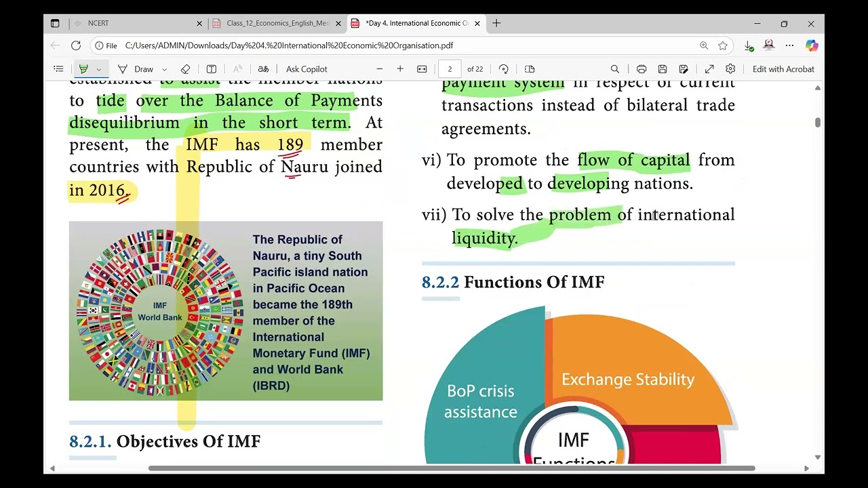Open tab actions menu icon

pos(55,23)
